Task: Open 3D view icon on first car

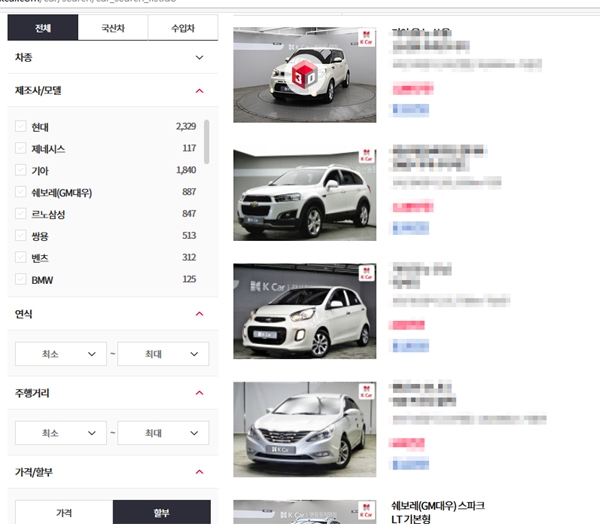Action: tap(305, 74)
